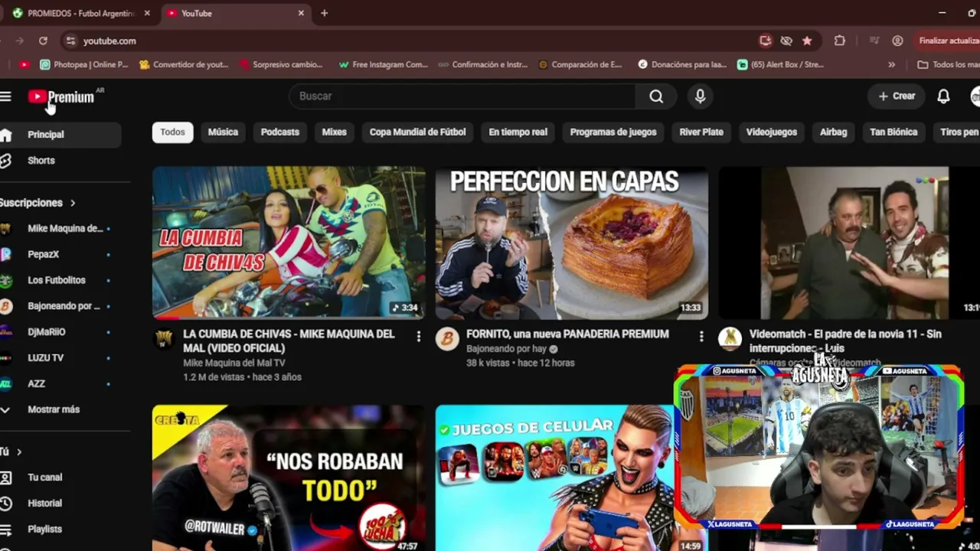Click the magnifying glass search button
Image resolution: width=980 pixels, height=551 pixels.
coord(656,96)
